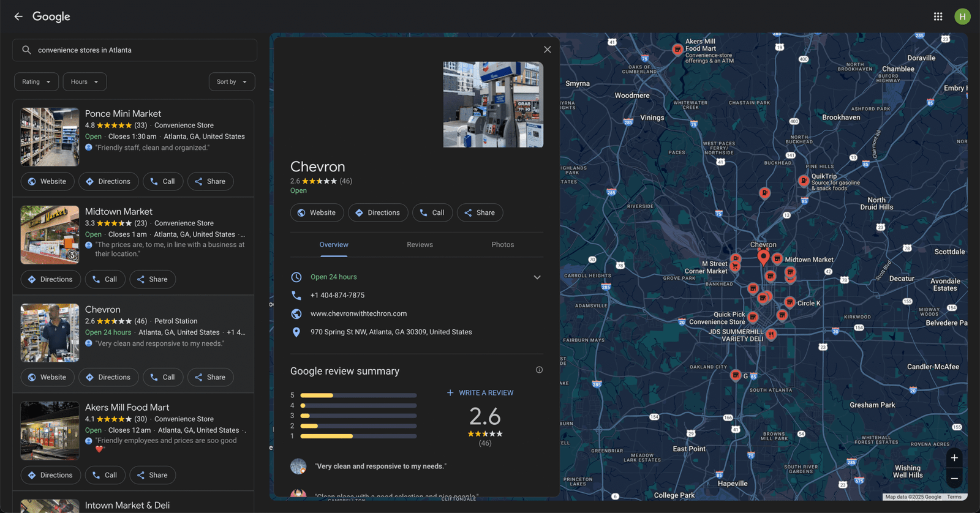980x513 pixels.
Task: Select the 3-star rating bar
Action: (358, 416)
